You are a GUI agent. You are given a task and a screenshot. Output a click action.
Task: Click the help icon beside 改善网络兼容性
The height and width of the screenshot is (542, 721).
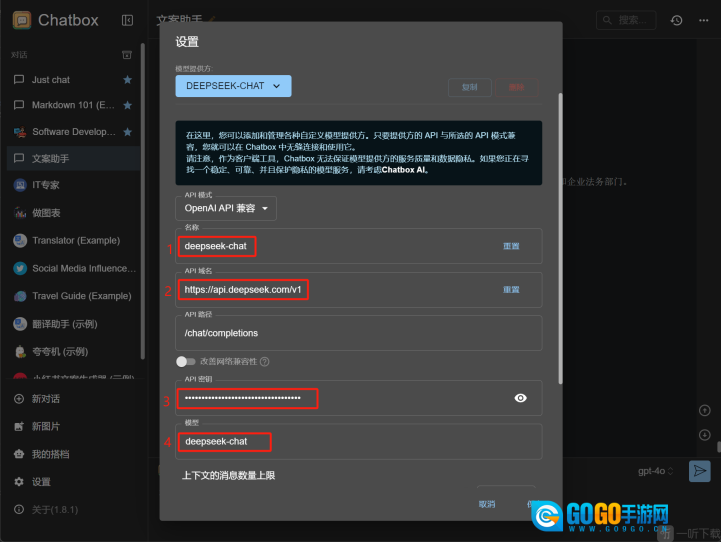coord(265,361)
